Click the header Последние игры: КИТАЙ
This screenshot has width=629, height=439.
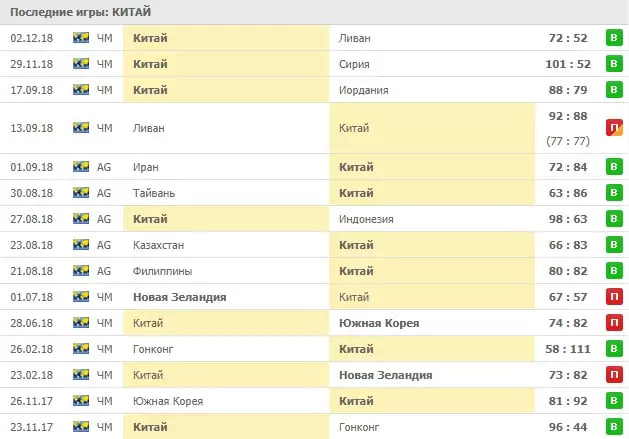click(x=81, y=12)
